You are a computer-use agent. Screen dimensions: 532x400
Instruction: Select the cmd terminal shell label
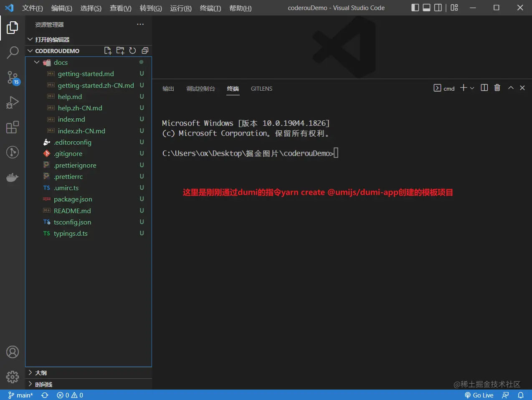[x=444, y=88]
